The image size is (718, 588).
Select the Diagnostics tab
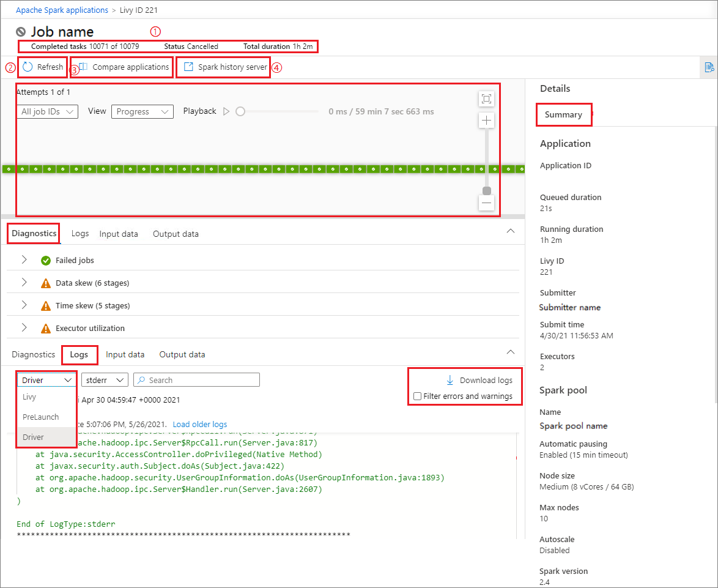click(33, 234)
